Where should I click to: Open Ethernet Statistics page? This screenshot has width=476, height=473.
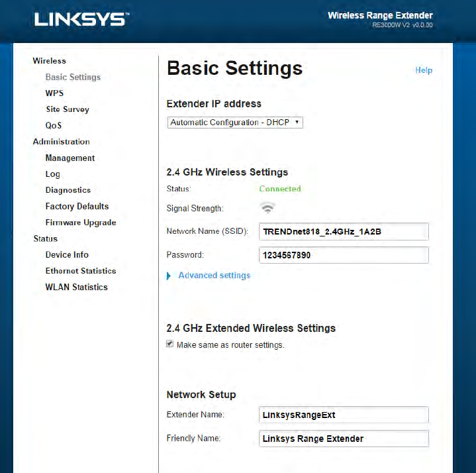[x=81, y=271]
